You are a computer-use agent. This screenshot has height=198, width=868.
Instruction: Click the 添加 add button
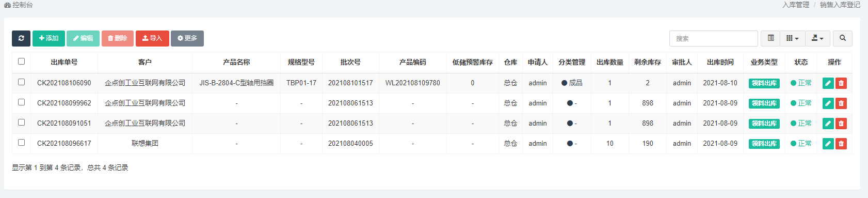pyautogui.click(x=49, y=38)
